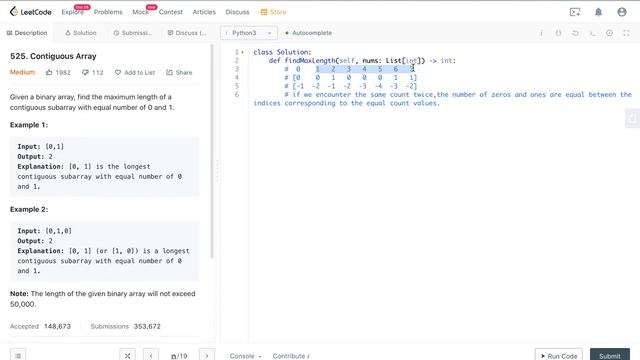Click the Medium difficulty label
The width and height of the screenshot is (640, 360).
[22, 72]
